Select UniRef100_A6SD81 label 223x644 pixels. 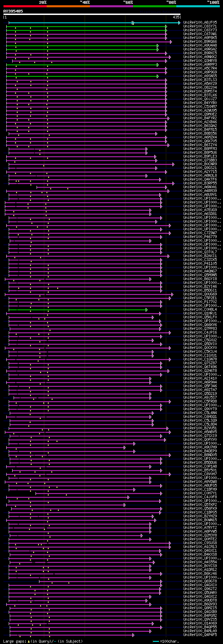click(x=200, y=214)
